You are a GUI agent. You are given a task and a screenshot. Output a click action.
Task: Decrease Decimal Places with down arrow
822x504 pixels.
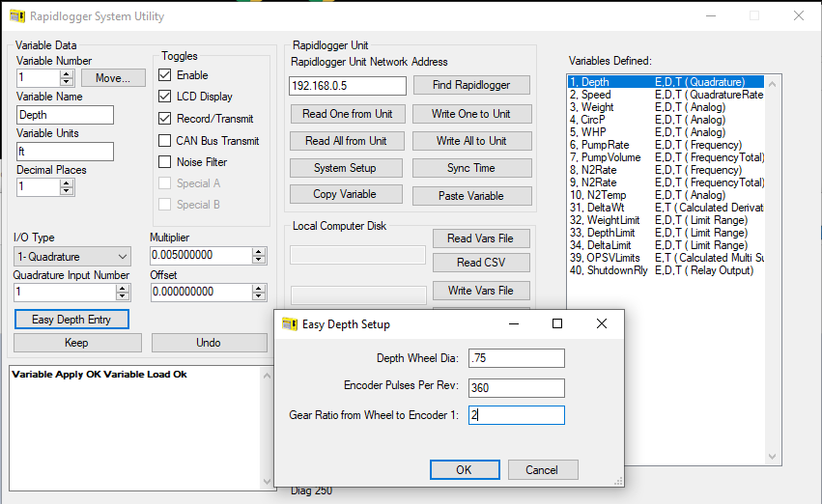point(66,191)
